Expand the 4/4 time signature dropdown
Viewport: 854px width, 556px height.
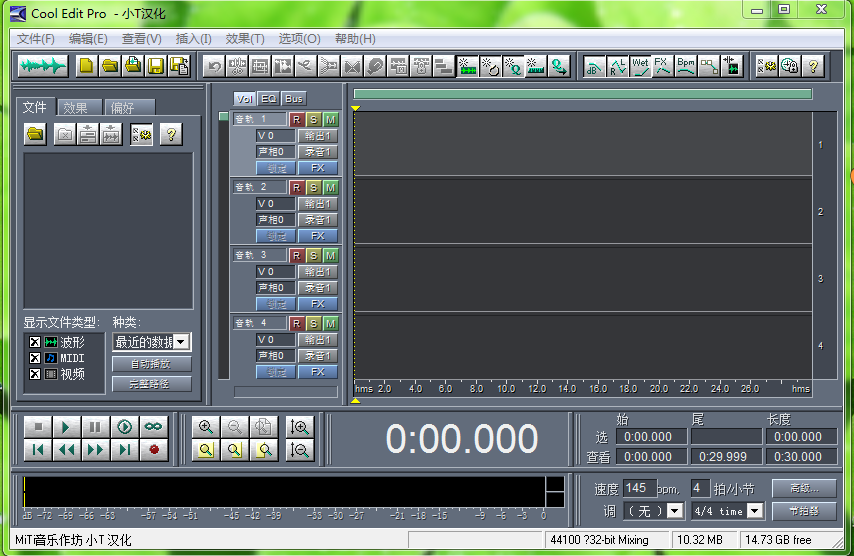[755, 511]
